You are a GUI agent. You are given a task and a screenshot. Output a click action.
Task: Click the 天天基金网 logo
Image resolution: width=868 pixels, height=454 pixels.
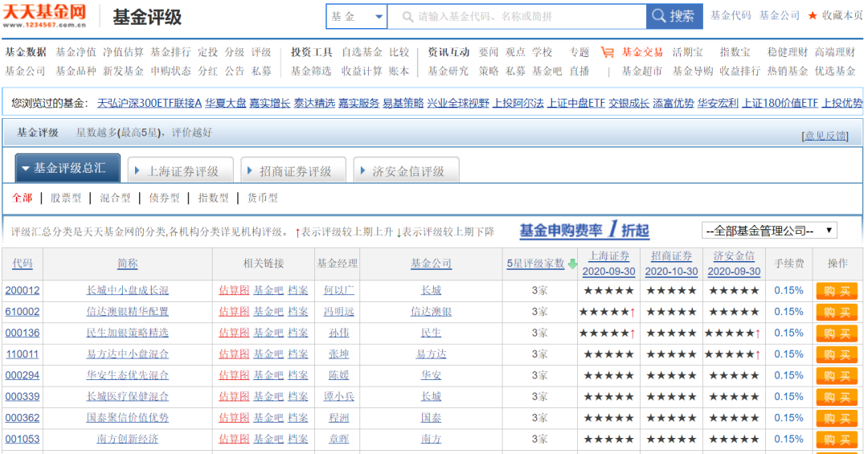[x=44, y=15]
